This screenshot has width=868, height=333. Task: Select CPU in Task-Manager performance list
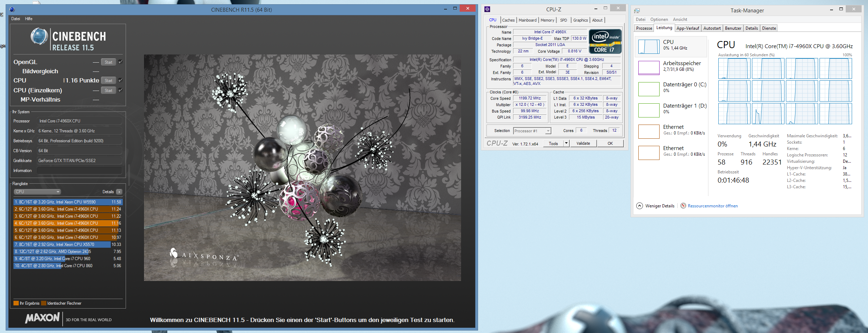(x=671, y=46)
